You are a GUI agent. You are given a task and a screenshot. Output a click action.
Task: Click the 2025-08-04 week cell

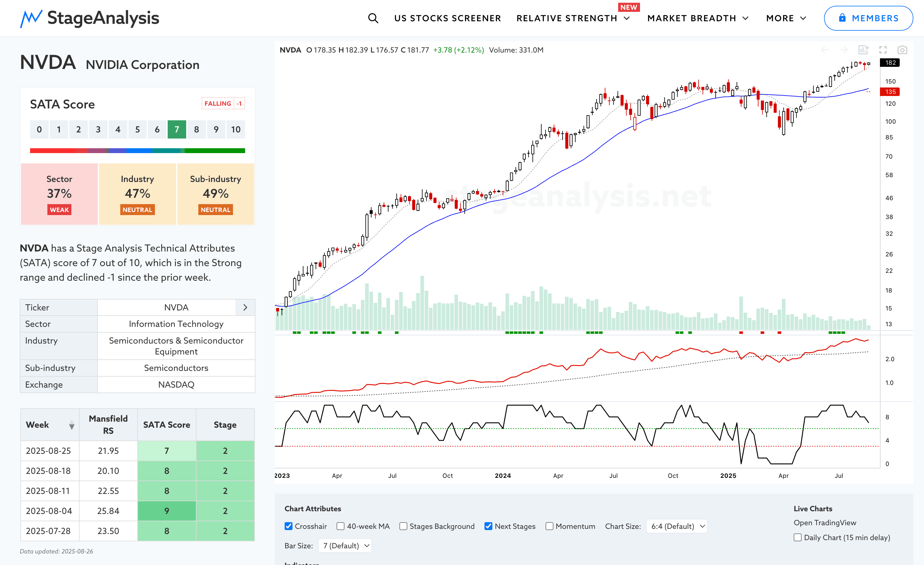50,511
